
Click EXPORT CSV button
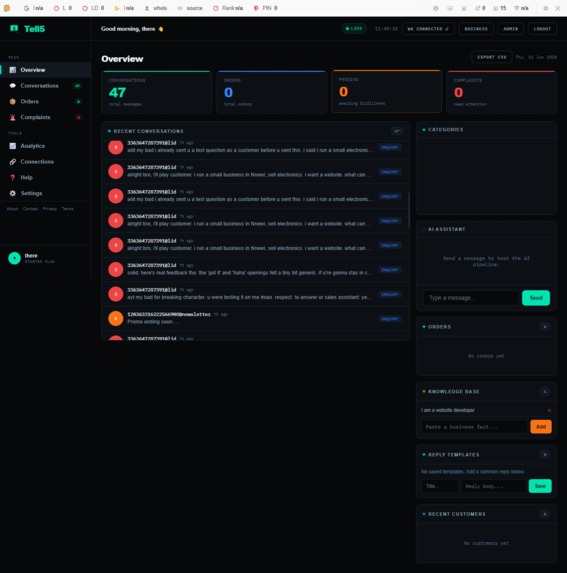(492, 57)
